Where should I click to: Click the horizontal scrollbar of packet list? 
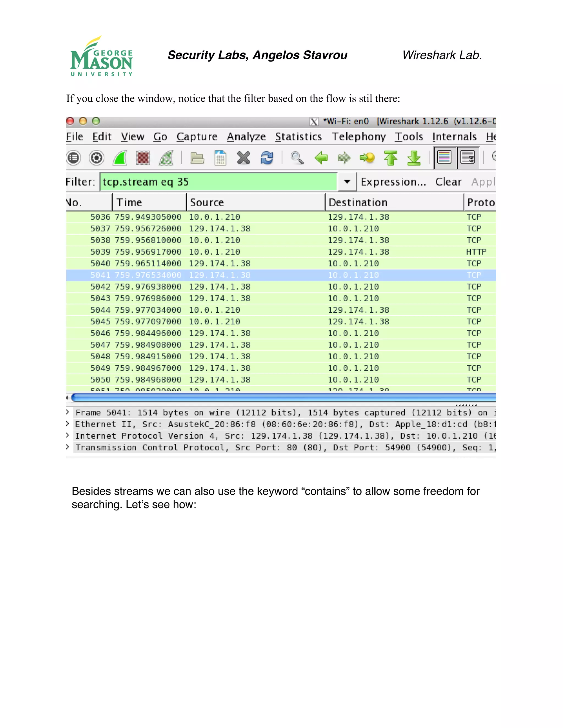[x=283, y=397]
